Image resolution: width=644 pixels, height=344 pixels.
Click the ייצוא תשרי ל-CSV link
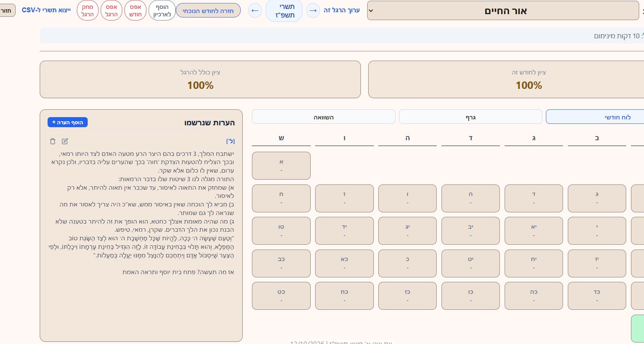pyautogui.click(x=46, y=10)
